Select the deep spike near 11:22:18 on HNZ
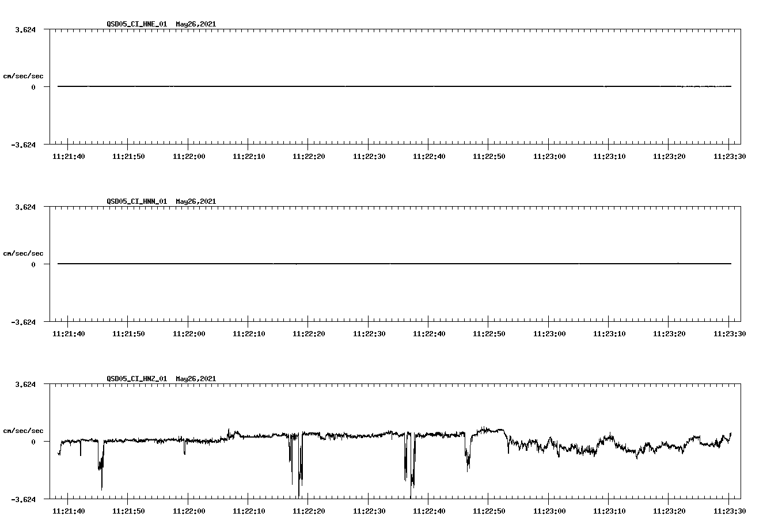Viewport: 782px width, 532px height. (x=299, y=472)
